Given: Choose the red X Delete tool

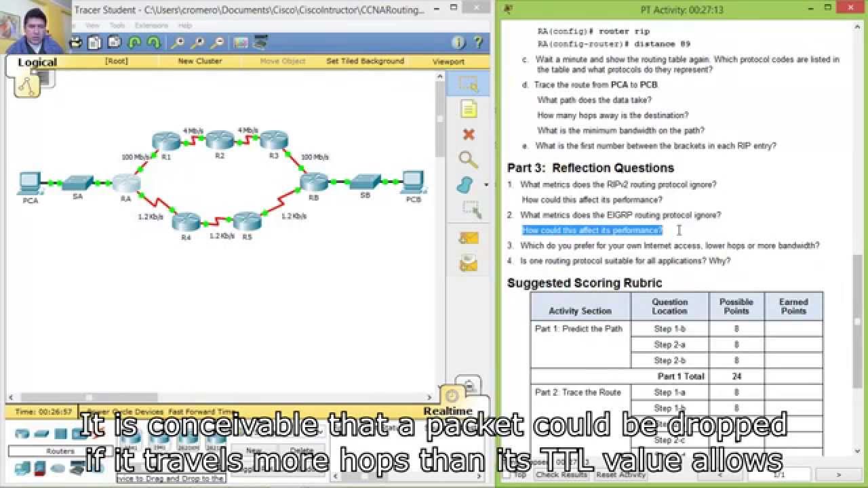Looking at the screenshot, I should click(469, 134).
